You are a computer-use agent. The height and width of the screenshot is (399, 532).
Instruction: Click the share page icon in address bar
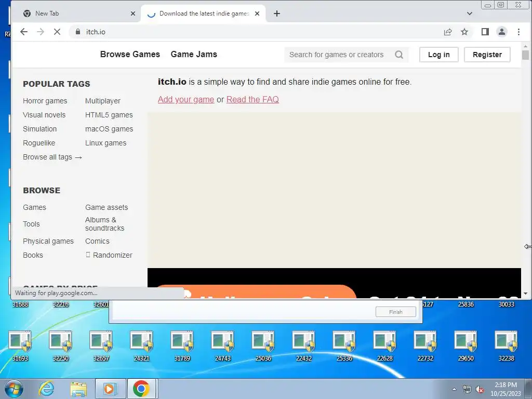[x=448, y=32]
